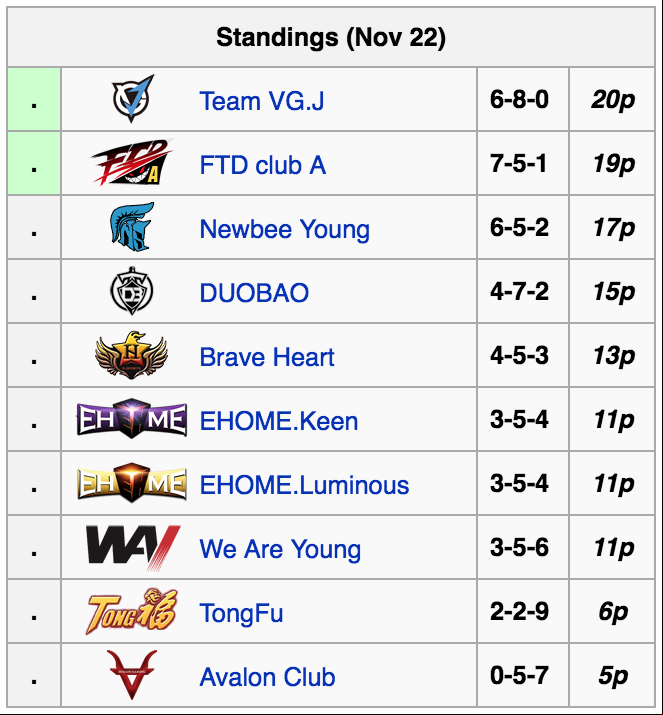This screenshot has width=663, height=715.
Task: Select the Newbee Young helmet logo
Action: [132, 227]
